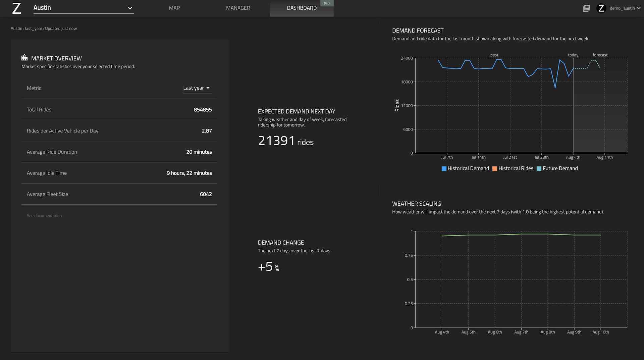Viewport: 644px width, 360px height.
Task: Toggle the Historical Rides legend entry
Action: (x=516, y=168)
